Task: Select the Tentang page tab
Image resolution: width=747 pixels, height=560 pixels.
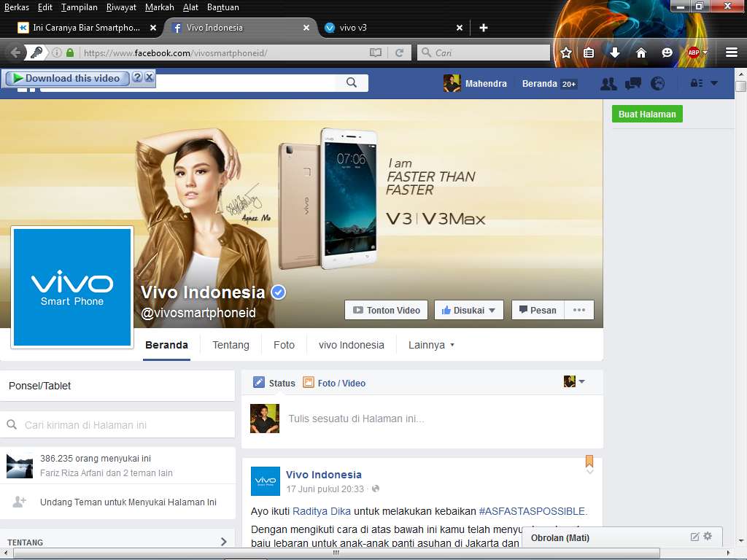Action: tap(231, 345)
